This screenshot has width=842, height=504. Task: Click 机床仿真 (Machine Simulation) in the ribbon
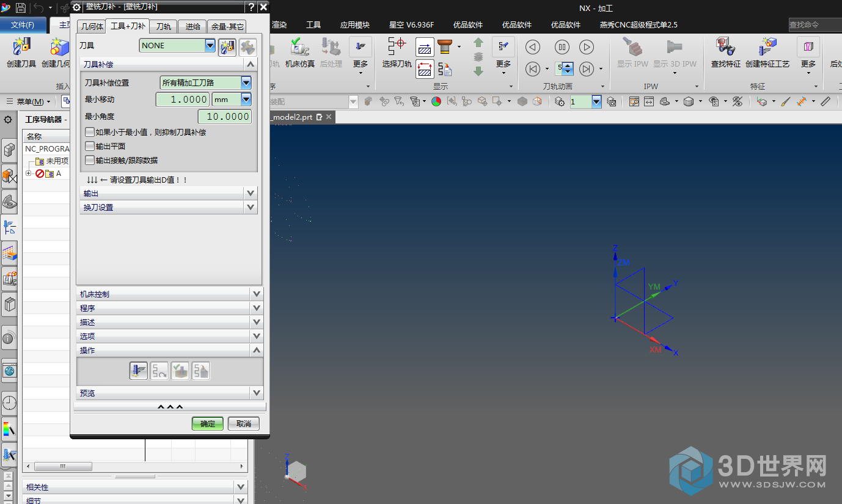(x=300, y=52)
